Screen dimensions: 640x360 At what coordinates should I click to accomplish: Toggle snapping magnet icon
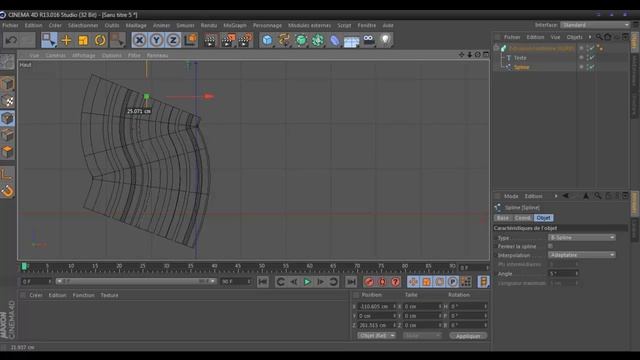(x=7, y=191)
